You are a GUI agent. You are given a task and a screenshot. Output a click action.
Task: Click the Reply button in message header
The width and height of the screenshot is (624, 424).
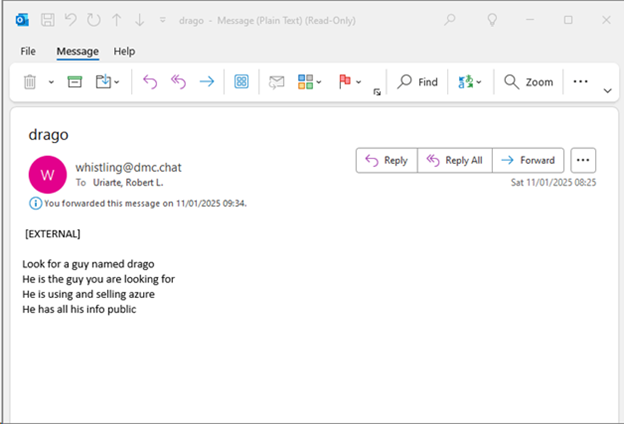[x=385, y=160]
